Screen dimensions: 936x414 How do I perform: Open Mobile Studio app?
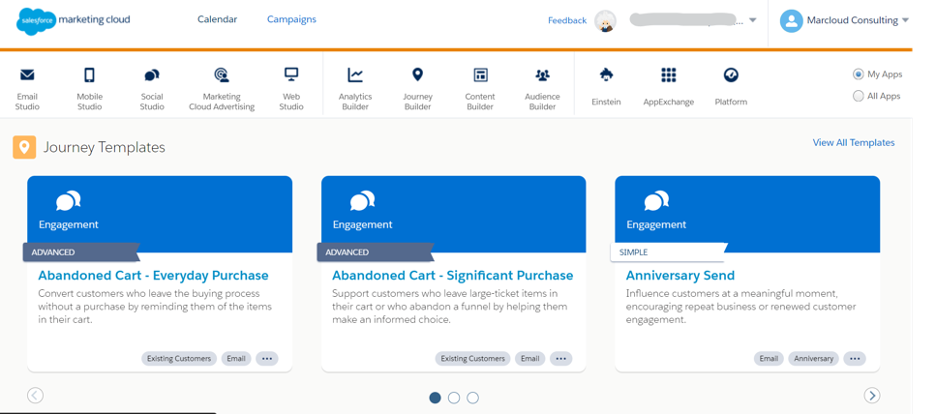click(90, 89)
